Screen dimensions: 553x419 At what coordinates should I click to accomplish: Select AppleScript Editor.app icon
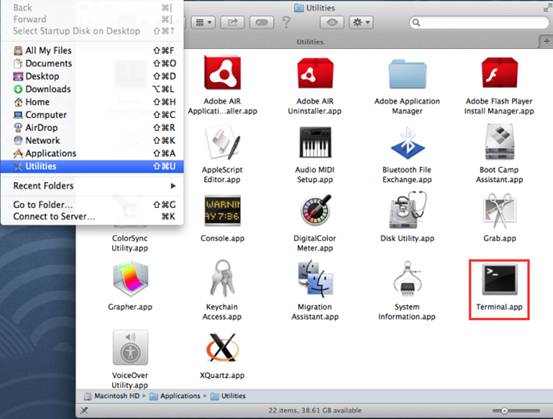click(223, 142)
